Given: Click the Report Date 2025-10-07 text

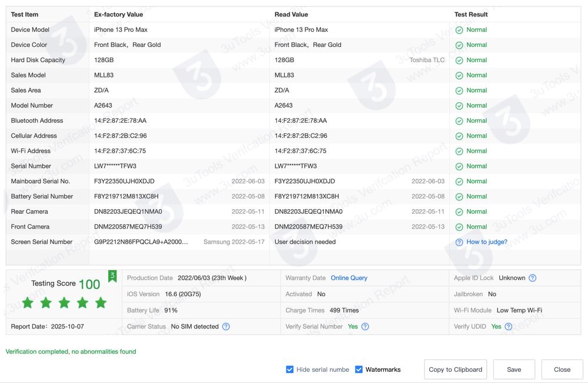Looking at the screenshot, I should 47,327.
